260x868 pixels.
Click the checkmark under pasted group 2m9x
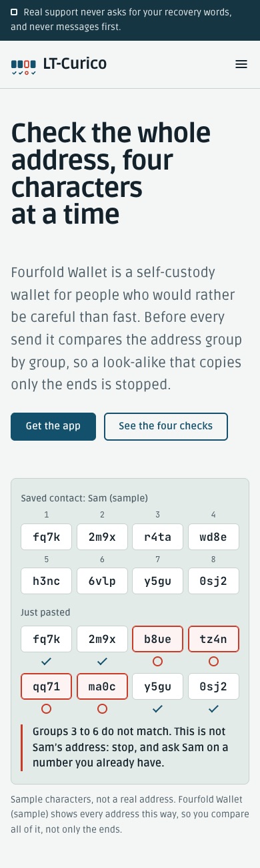(102, 661)
